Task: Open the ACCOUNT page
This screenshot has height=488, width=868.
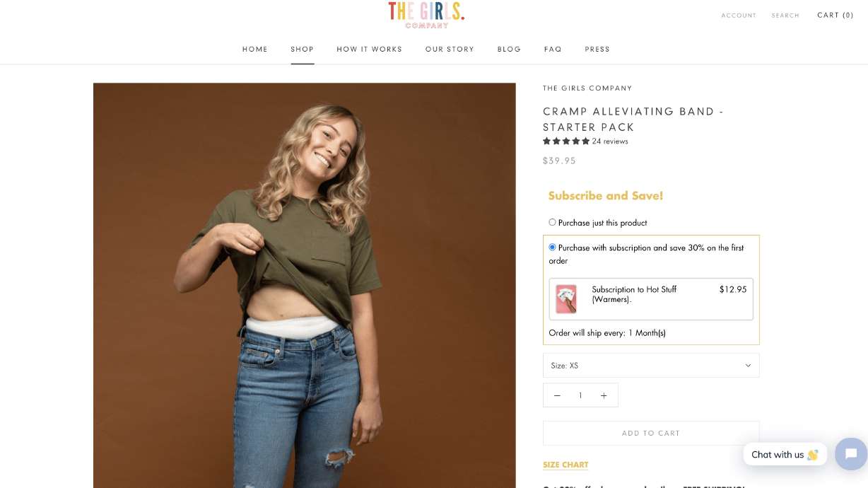Action: [739, 15]
